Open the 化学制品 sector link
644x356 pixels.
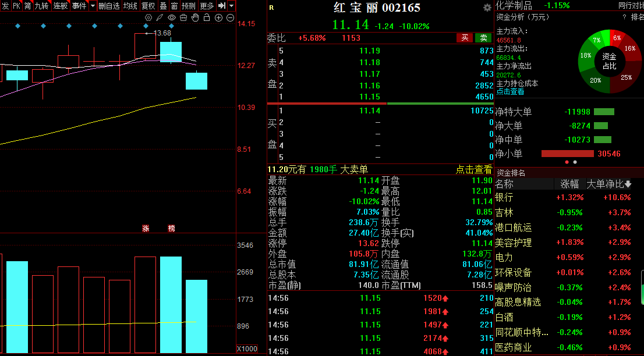(x=514, y=5)
